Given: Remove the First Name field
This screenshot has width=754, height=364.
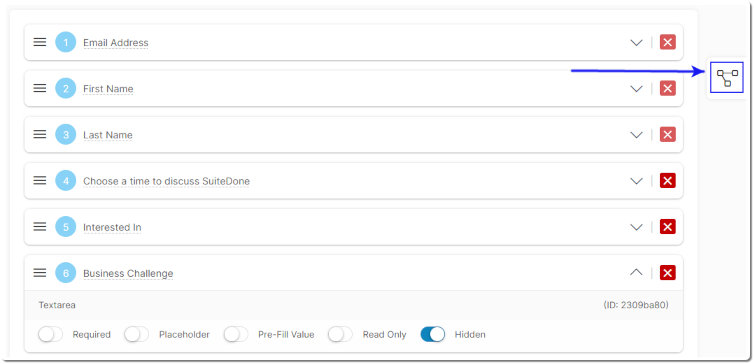Looking at the screenshot, I should [x=667, y=88].
